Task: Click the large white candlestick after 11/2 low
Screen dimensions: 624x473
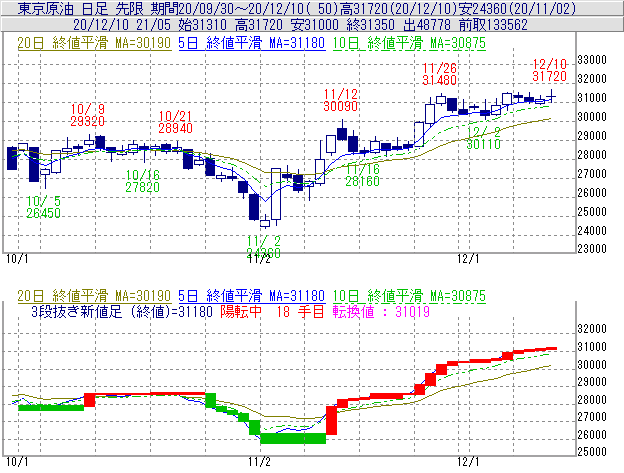Action: (x=276, y=194)
